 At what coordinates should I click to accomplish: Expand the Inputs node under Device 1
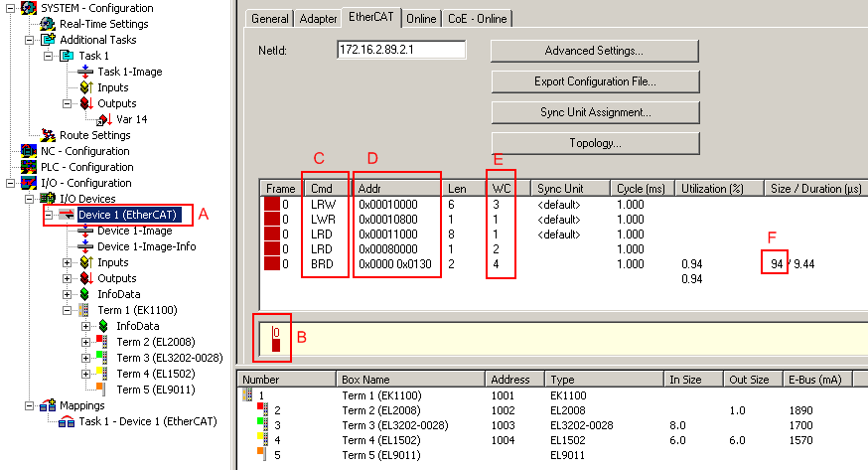[x=67, y=262]
